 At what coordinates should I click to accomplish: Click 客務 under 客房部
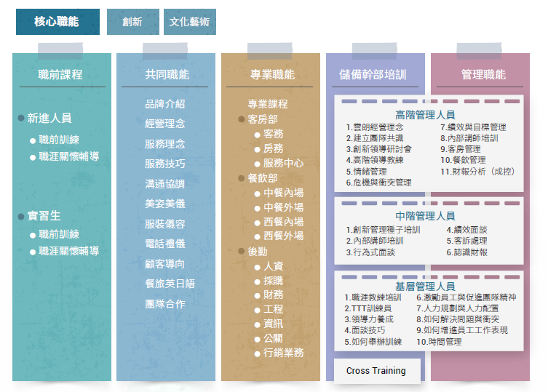click(x=274, y=134)
